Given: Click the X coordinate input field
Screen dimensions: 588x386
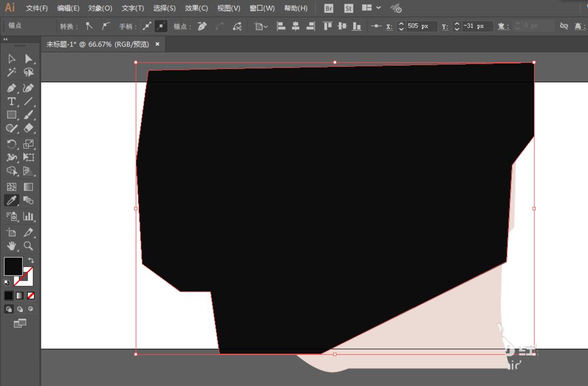Looking at the screenshot, I should [422, 26].
